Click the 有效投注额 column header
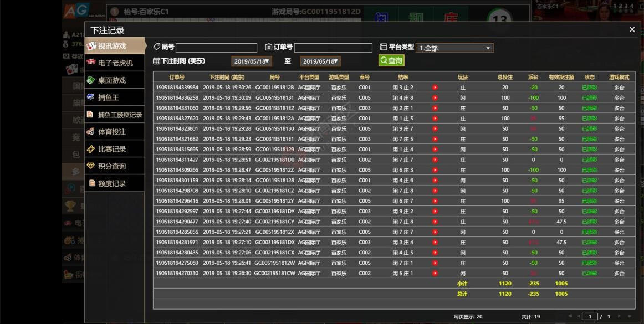Image resolution: width=644 pixels, height=324 pixels. (561, 77)
